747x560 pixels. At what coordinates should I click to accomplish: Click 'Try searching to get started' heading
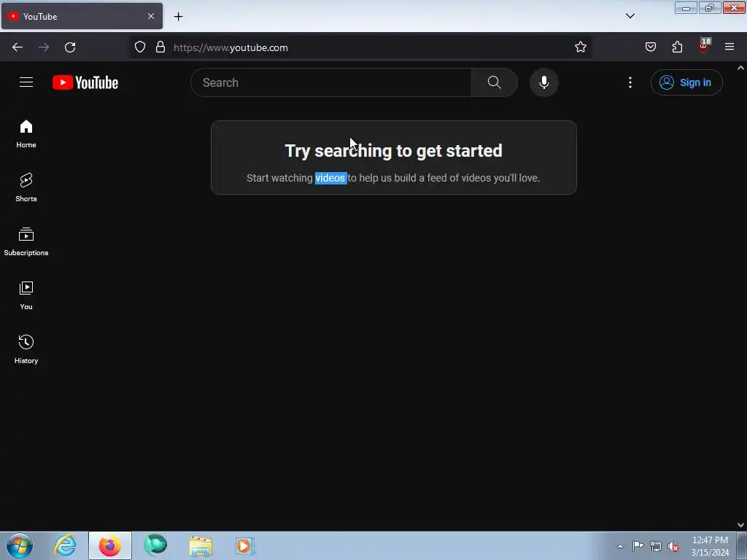(x=393, y=151)
